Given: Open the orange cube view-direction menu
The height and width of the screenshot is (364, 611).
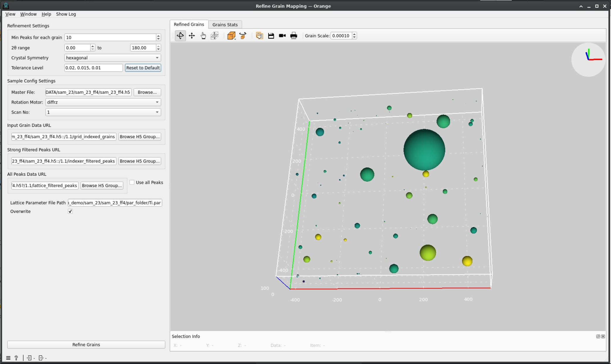Looking at the screenshot, I should (x=231, y=36).
